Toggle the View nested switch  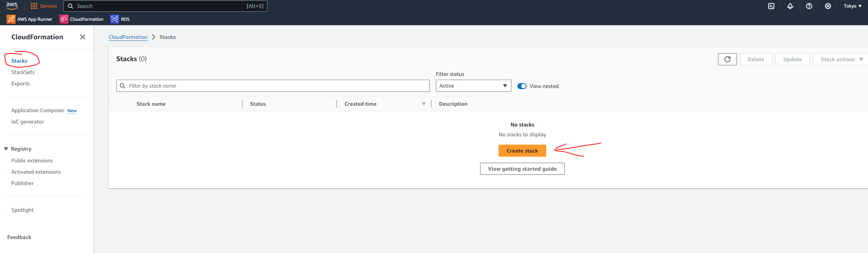(x=522, y=86)
